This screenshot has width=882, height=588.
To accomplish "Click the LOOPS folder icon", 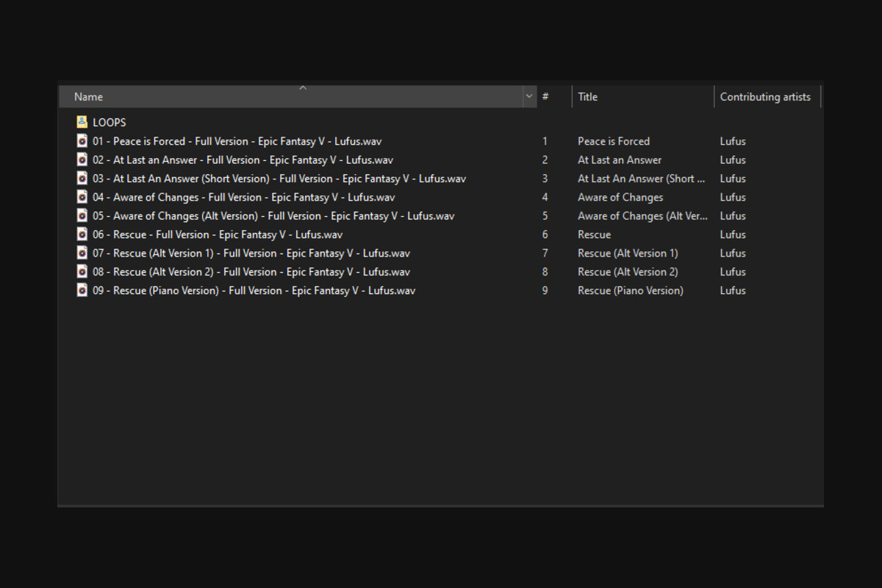I will tap(82, 123).
